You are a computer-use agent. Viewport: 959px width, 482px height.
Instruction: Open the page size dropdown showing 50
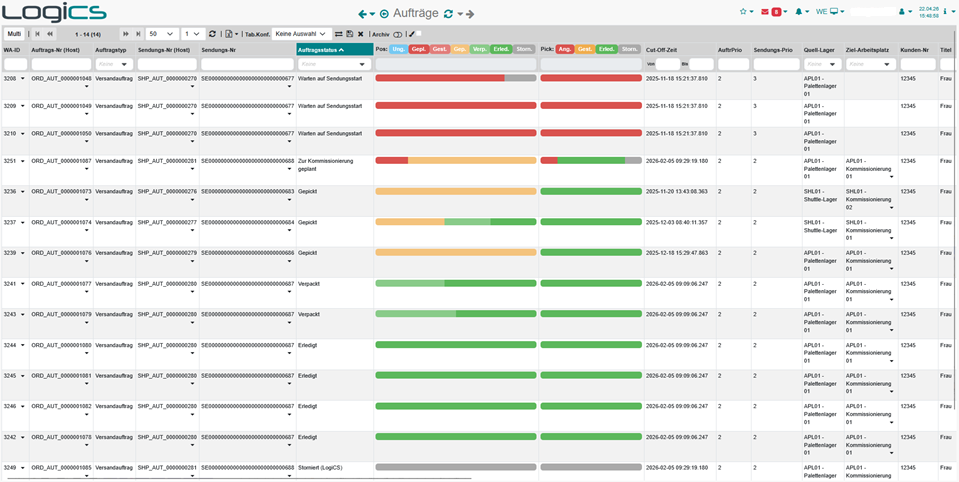pos(161,34)
